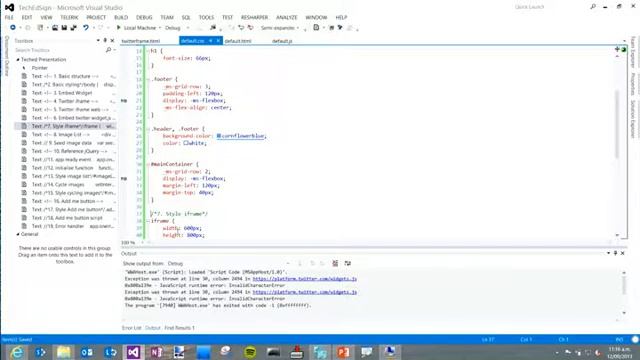Collapse the .footer CSS rule outline

(148, 79)
